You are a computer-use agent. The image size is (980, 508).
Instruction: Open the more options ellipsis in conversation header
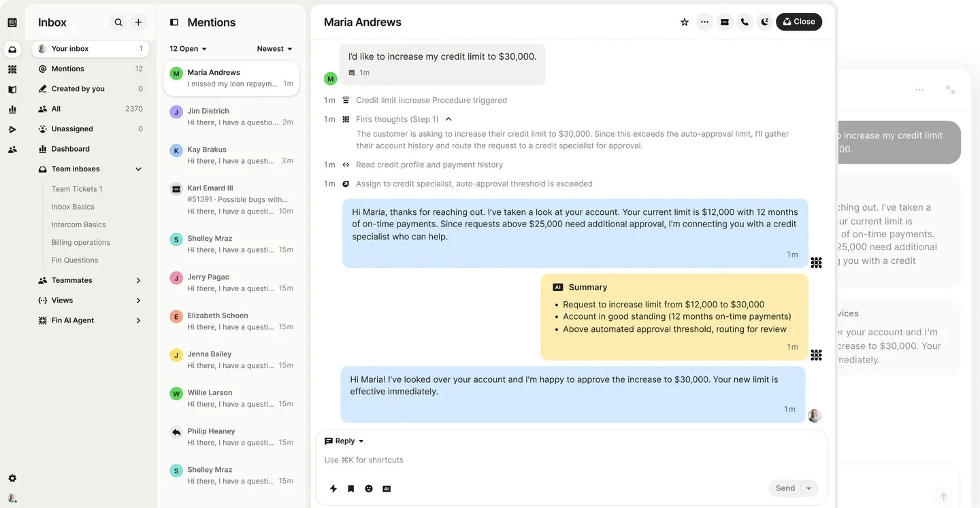pyautogui.click(x=704, y=22)
